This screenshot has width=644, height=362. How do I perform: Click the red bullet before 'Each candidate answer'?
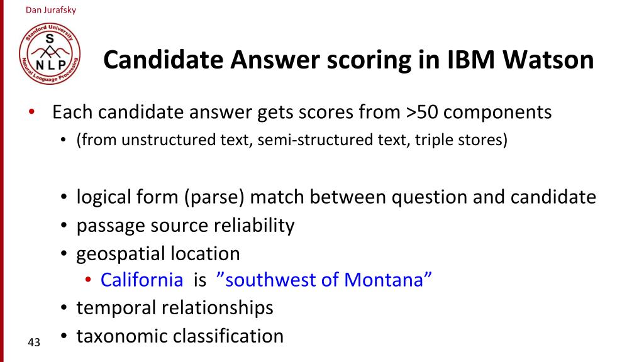tap(31, 112)
